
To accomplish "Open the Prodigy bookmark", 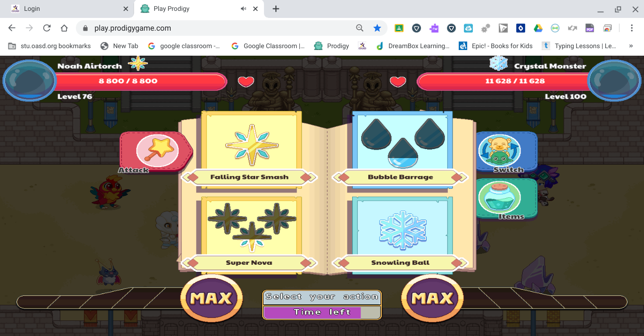I will [x=331, y=46].
